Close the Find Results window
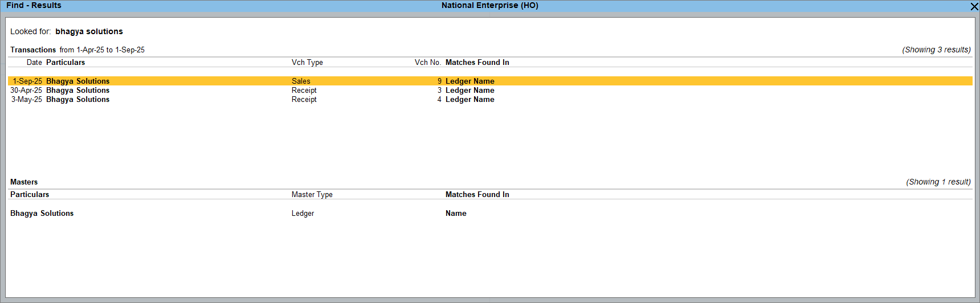The width and height of the screenshot is (980, 303). (x=974, y=6)
